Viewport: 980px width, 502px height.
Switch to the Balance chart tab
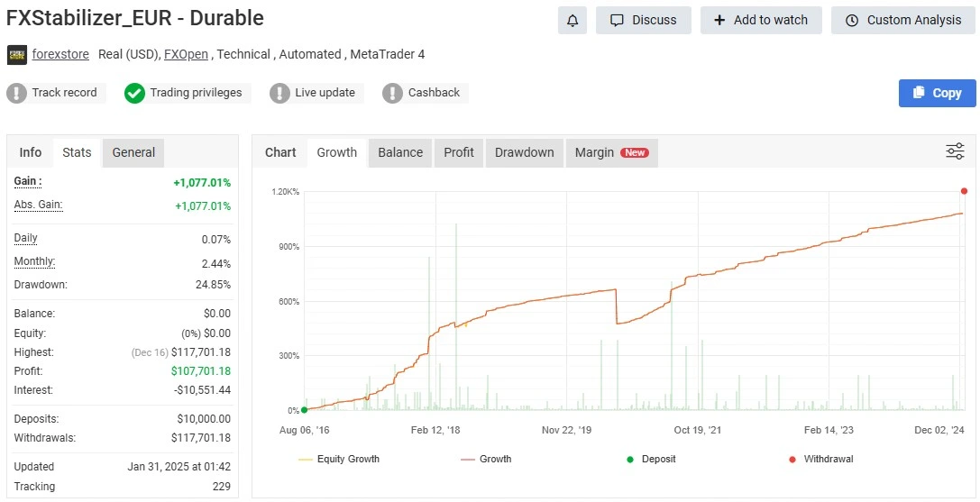(400, 152)
